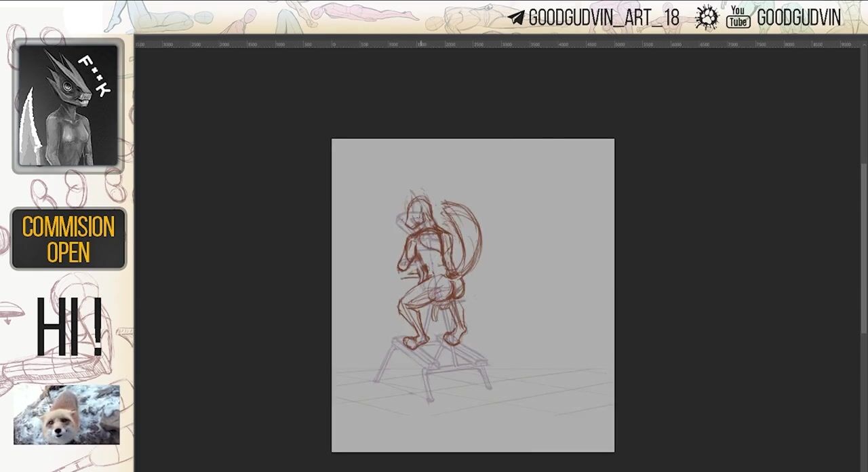Click the paw print splatter icon
Image resolution: width=868 pixels, height=472 pixels.
(x=707, y=18)
